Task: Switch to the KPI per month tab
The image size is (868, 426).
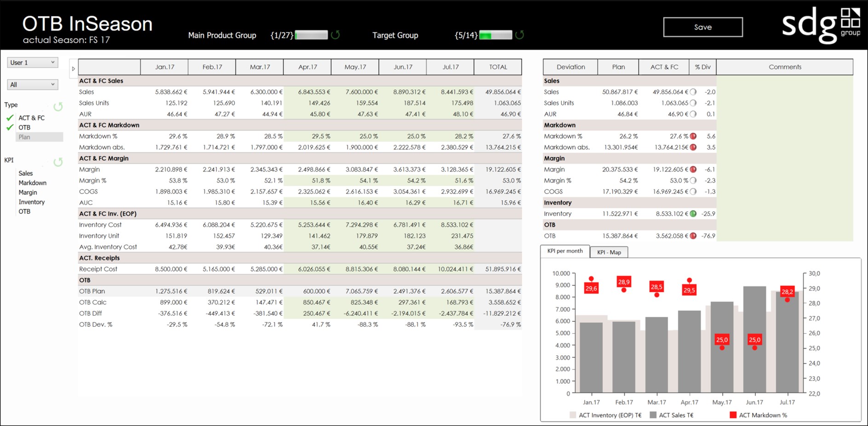Action: [x=565, y=251]
